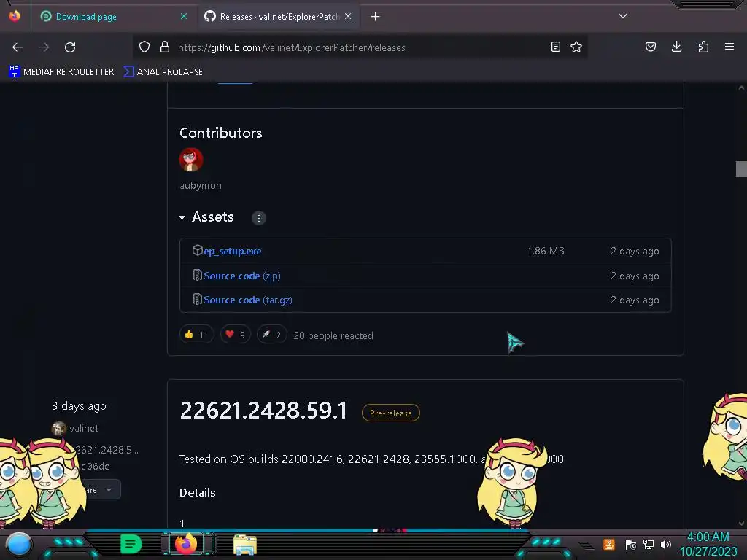
Task: Download the ep_setup.exe asset
Action: (x=233, y=251)
